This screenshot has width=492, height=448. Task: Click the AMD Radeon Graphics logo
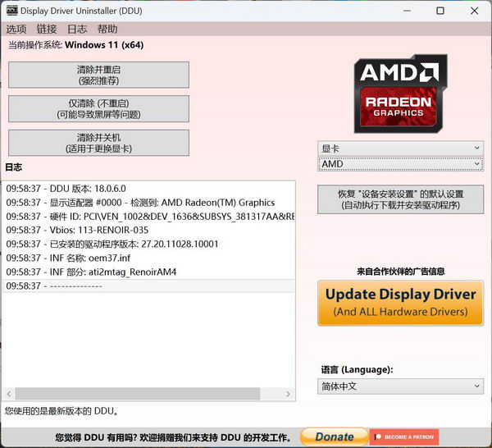[400, 94]
